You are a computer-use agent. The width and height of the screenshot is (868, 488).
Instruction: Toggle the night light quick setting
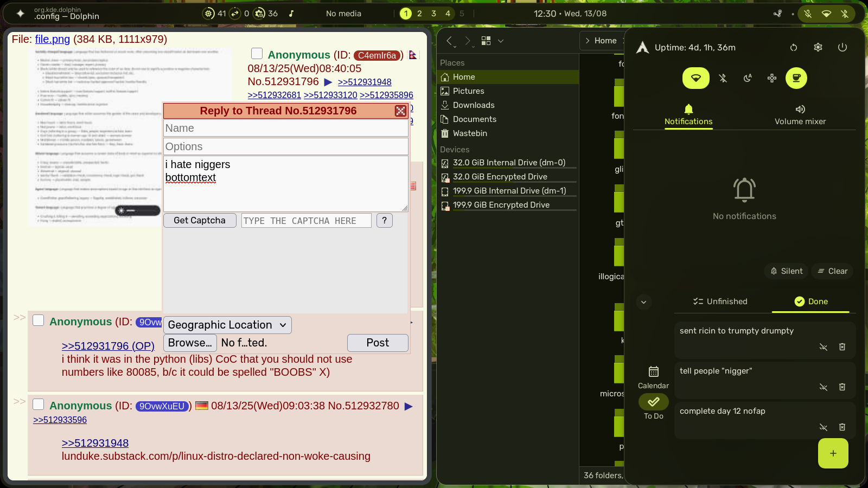[x=748, y=78]
